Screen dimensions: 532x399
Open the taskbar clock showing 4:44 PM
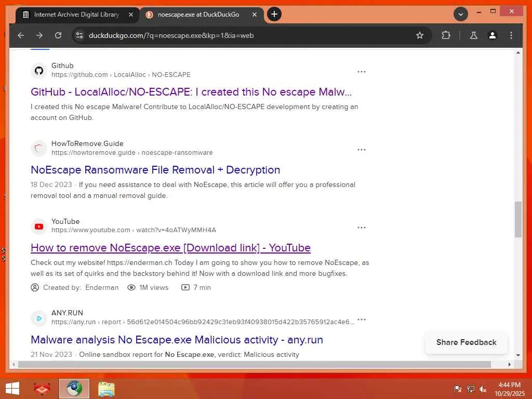tap(509, 389)
